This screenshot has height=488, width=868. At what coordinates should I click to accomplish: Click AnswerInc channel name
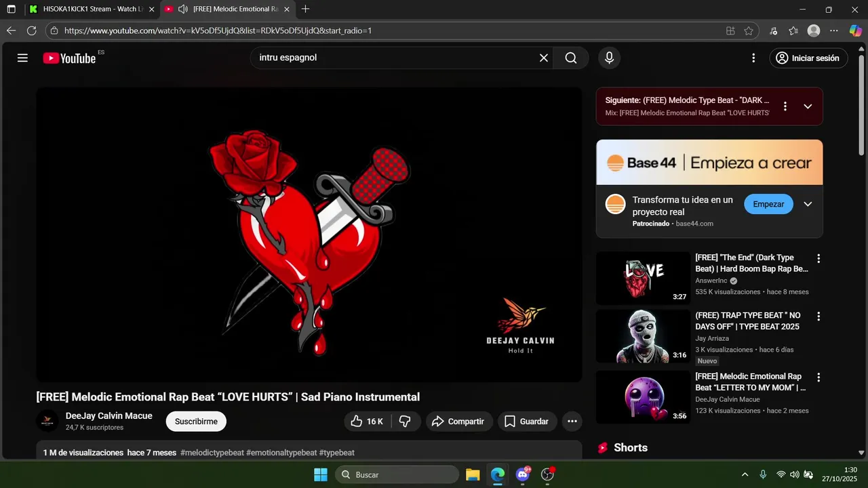point(711,281)
